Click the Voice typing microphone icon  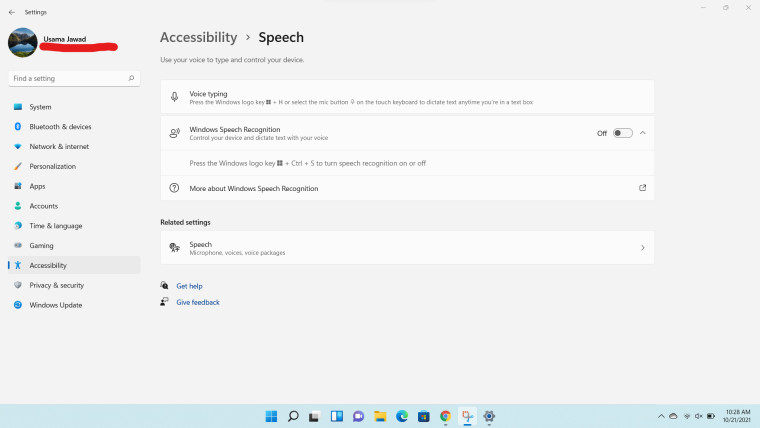pyautogui.click(x=174, y=97)
